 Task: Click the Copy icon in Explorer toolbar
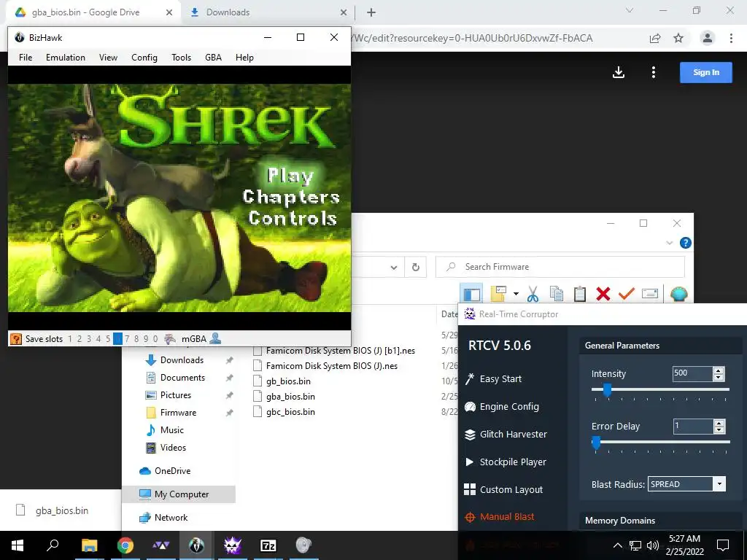[x=557, y=294]
